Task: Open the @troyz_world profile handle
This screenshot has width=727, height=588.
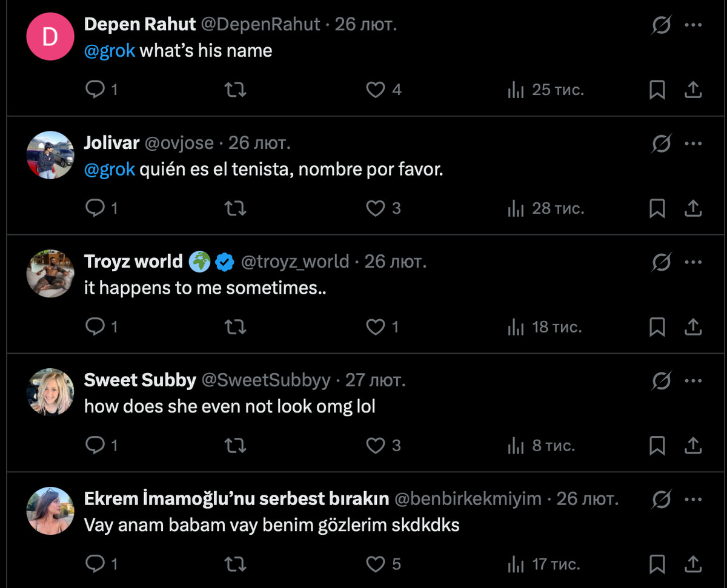Action: tap(295, 262)
